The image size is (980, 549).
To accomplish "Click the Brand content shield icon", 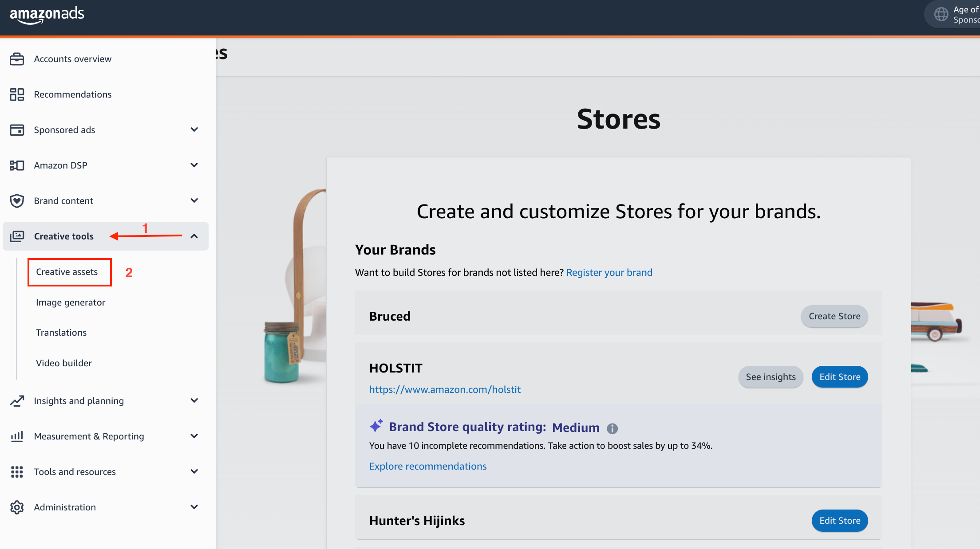I will 17,201.
